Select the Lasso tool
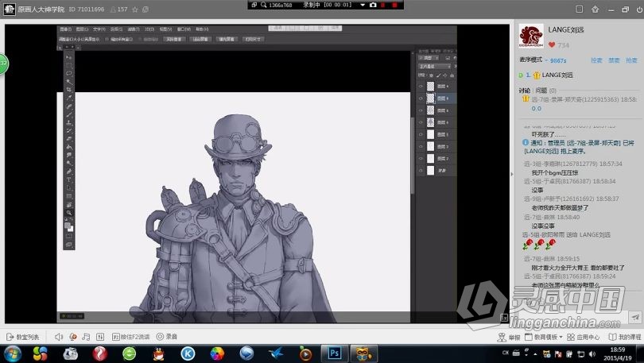The height and width of the screenshot is (363, 644). click(68, 73)
